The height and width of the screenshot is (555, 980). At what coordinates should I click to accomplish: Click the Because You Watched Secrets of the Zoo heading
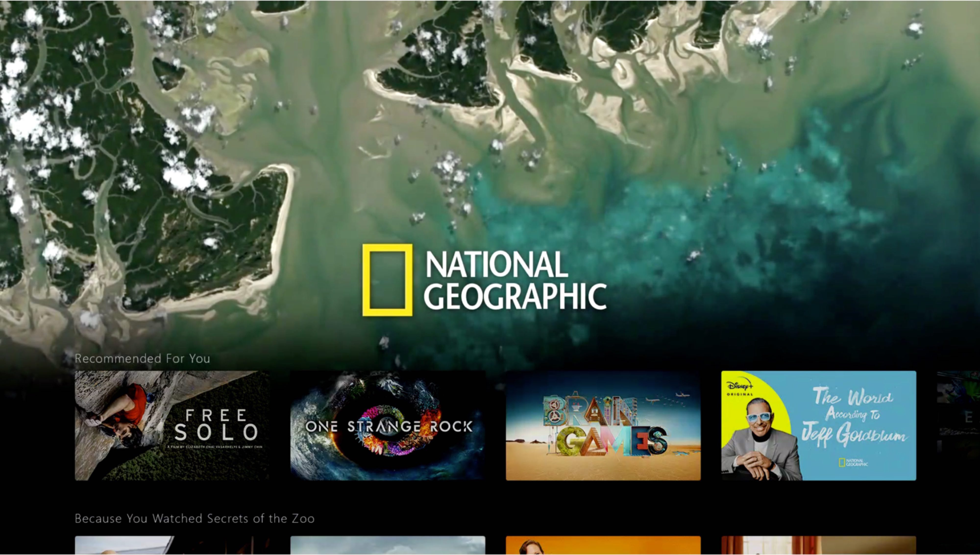tap(194, 519)
